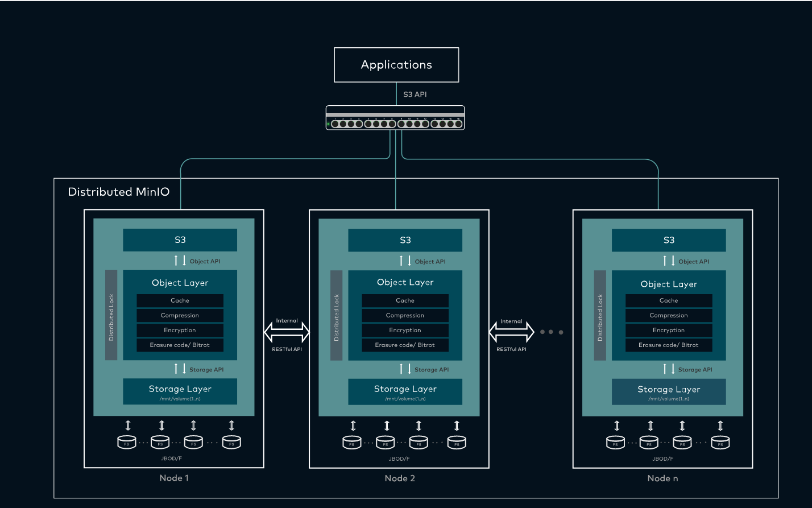Click the Node n caption

[x=663, y=478]
